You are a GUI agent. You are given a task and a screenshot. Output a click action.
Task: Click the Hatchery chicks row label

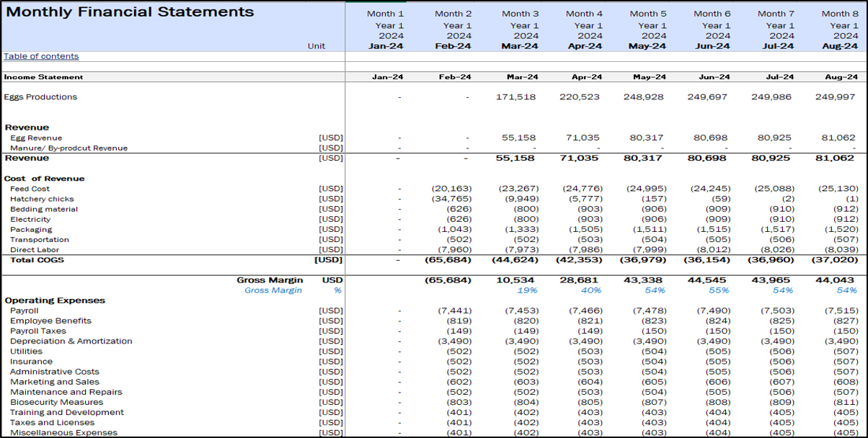pos(42,199)
